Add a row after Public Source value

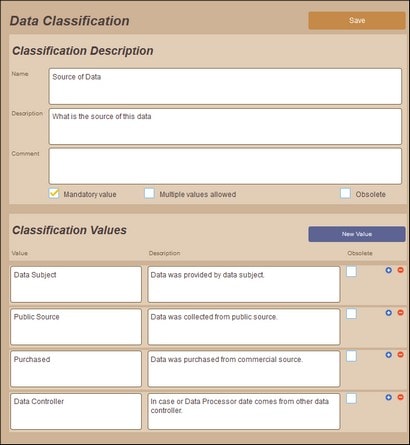(388, 313)
